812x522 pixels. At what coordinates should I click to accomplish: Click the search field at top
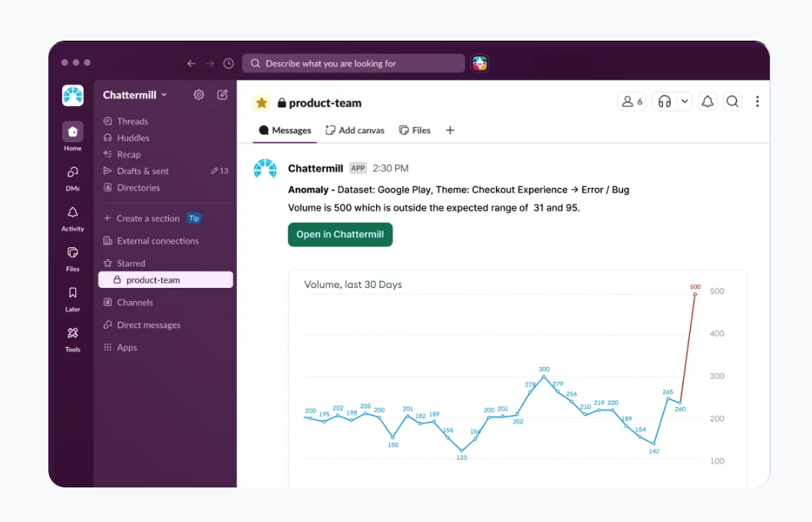coord(354,63)
